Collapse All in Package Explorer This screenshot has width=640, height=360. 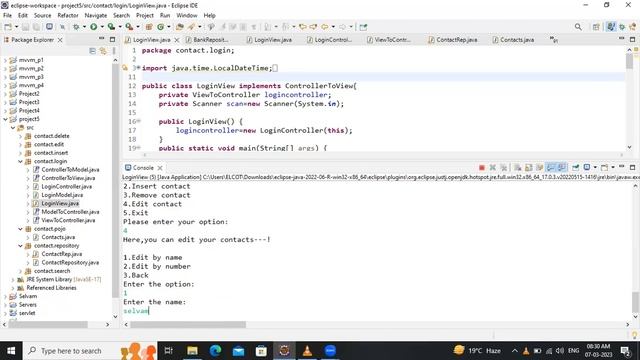click(x=92, y=51)
